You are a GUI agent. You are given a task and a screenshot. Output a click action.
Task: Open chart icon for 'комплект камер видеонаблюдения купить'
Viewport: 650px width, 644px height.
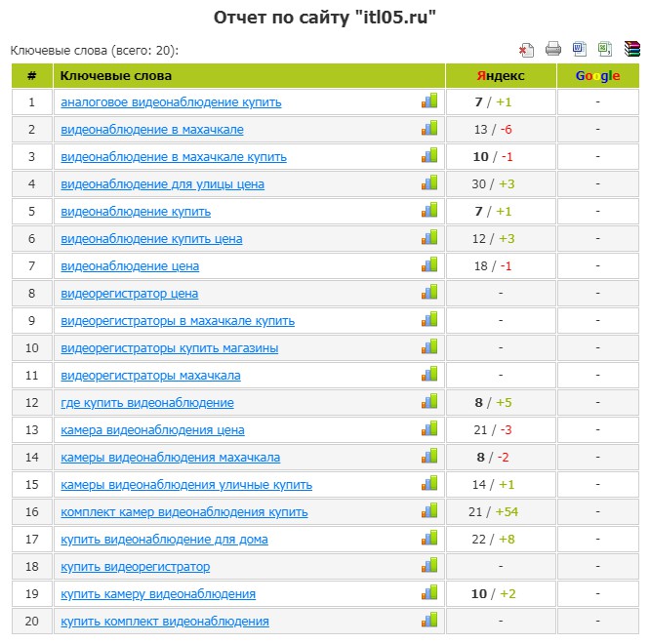tap(429, 511)
